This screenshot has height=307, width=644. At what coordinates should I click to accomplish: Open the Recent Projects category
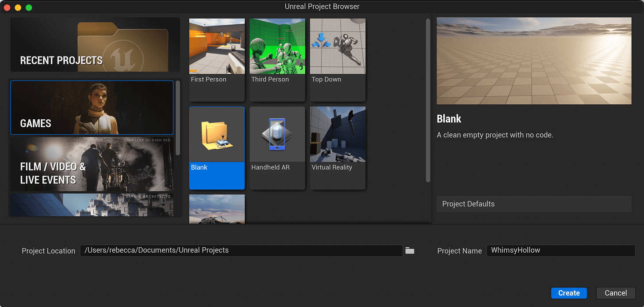point(95,45)
